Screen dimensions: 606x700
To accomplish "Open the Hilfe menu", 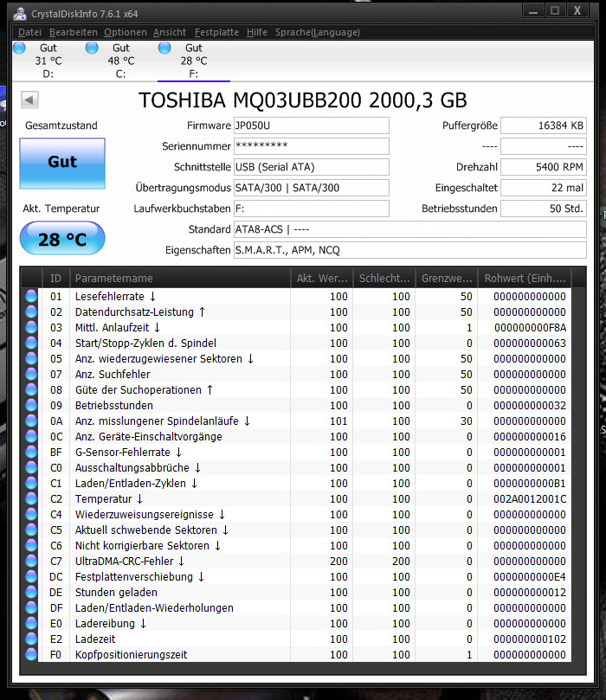I will tap(257, 32).
